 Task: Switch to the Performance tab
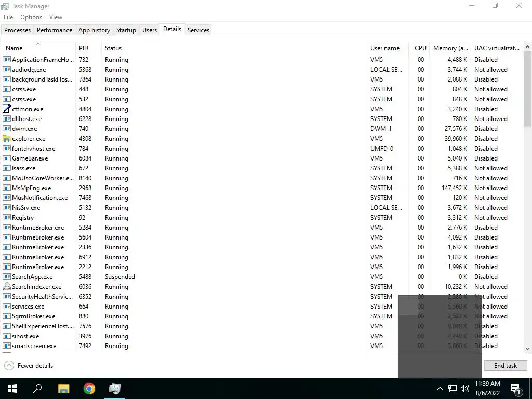[55, 30]
